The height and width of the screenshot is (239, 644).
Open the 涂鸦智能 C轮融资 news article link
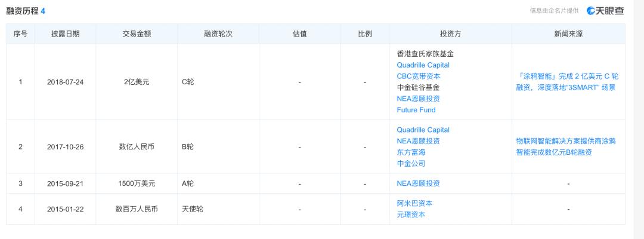pos(567,82)
